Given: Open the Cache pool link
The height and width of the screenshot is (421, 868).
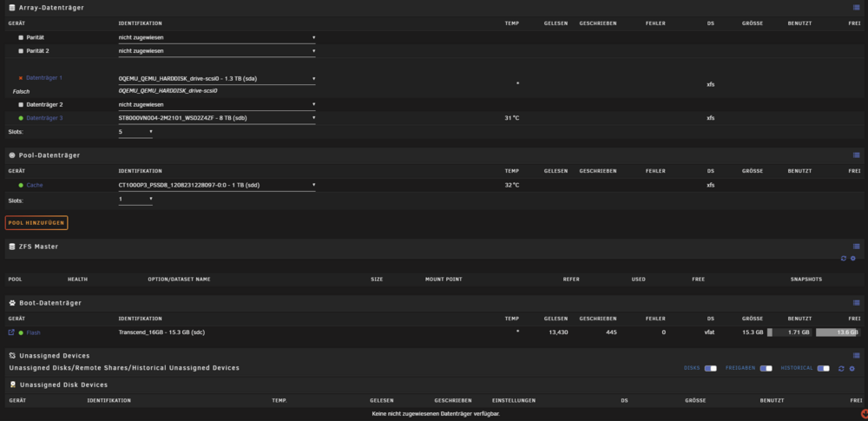Looking at the screenshot, I should [35, 185].
